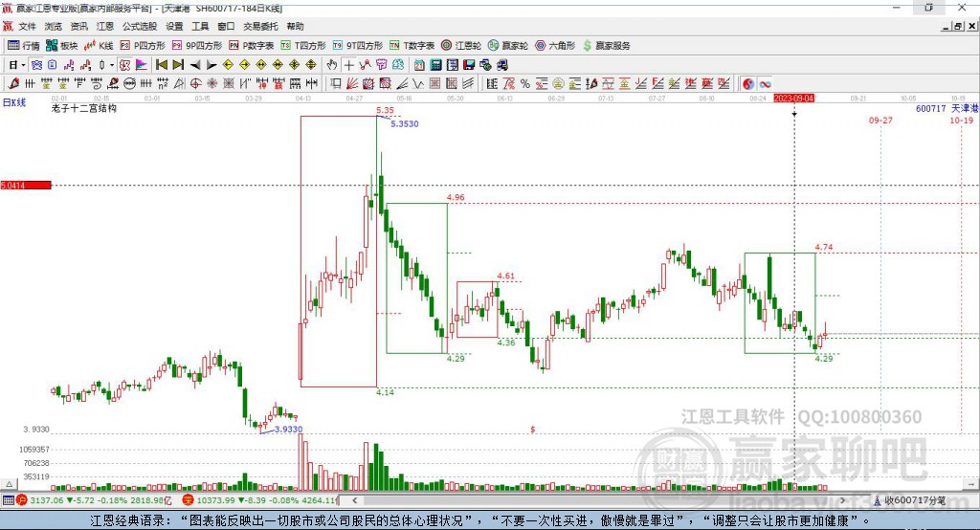Click the volume panel up-triangle button

point(9,484)
